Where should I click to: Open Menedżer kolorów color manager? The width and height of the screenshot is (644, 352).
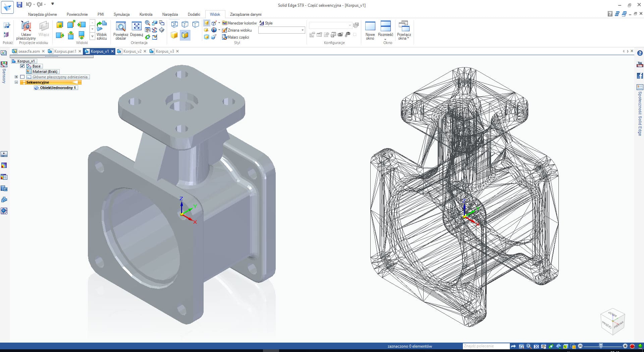(239, 23)
